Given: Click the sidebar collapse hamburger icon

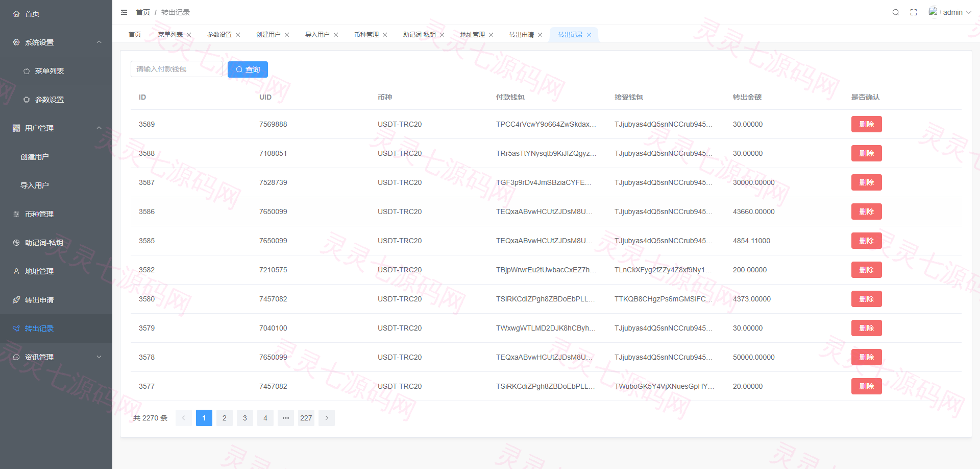Looking at the screenshot, I should (x=124, y=12).
